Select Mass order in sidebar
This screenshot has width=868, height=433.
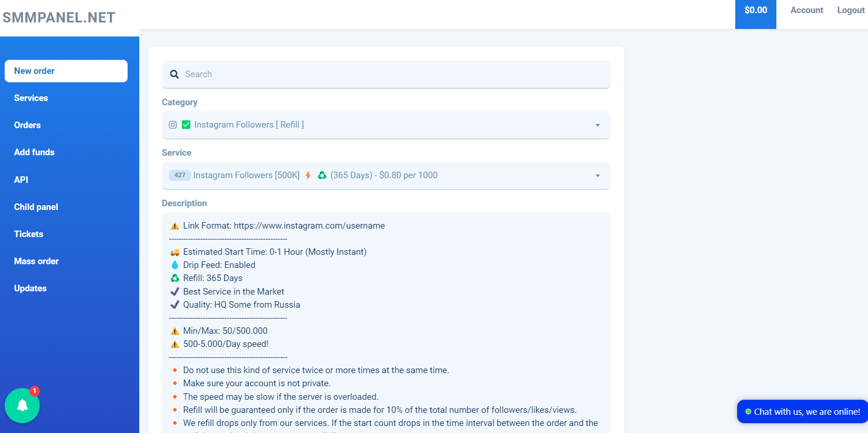(36, 261)
